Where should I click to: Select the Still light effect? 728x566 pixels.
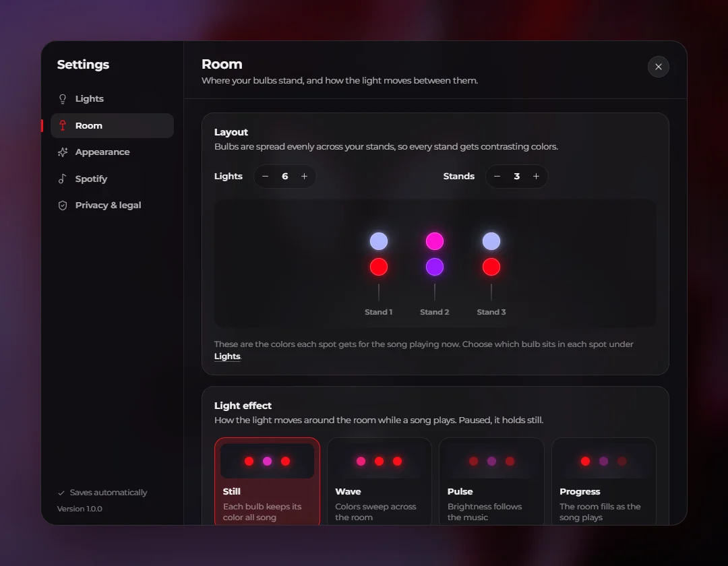268,481
